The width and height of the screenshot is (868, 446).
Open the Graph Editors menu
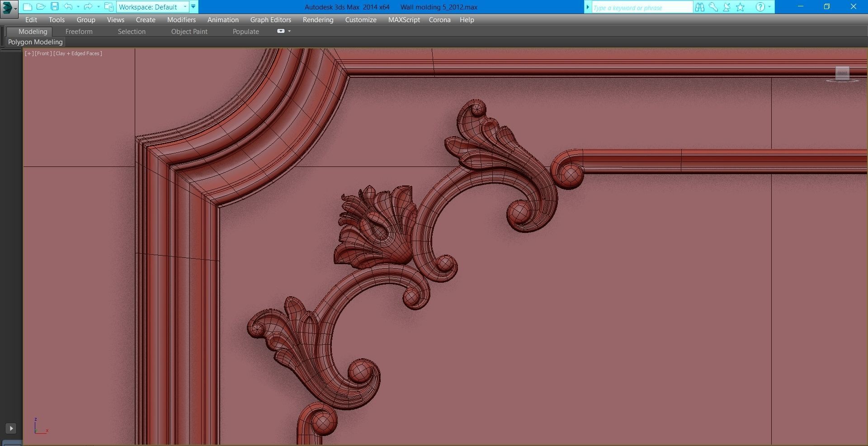pos(271,20)
